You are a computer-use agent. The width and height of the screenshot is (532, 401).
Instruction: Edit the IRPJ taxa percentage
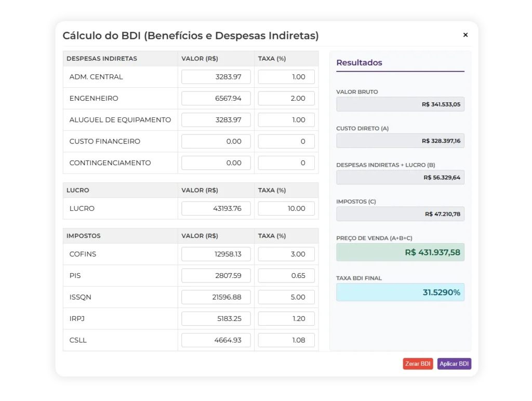pos(286,318)
